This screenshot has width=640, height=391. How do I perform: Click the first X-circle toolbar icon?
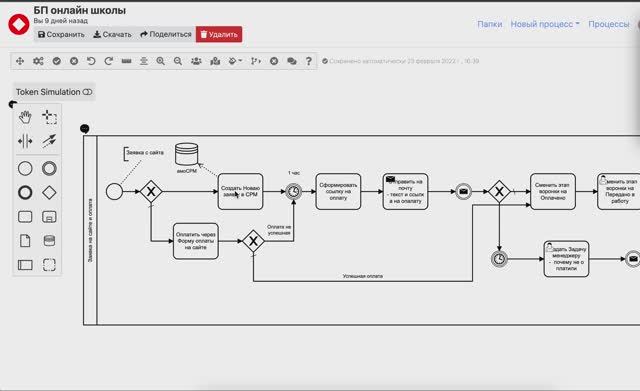click(x=74, y=61)
